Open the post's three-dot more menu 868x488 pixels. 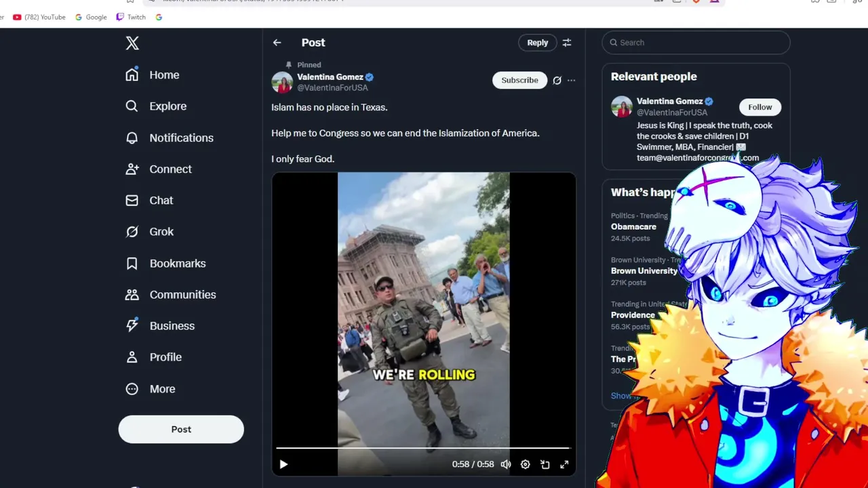[571, 80]
